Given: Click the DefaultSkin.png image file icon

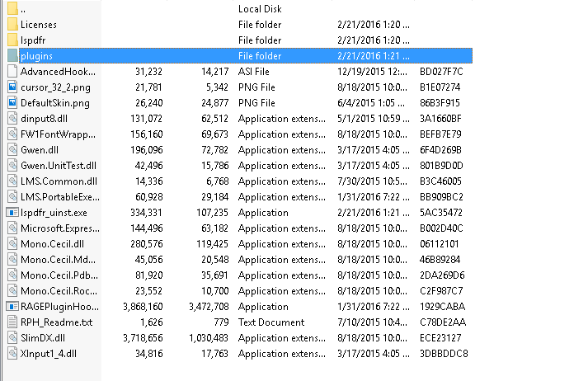Looking at the screenshot, I should 12,103.
